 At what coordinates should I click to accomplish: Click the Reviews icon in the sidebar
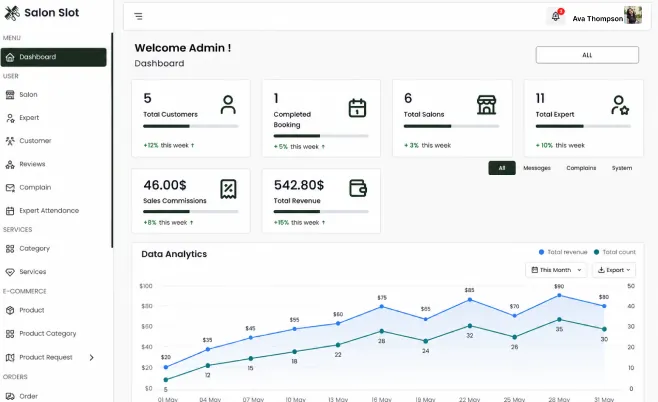pyautogui.click(x=10, y=164)
